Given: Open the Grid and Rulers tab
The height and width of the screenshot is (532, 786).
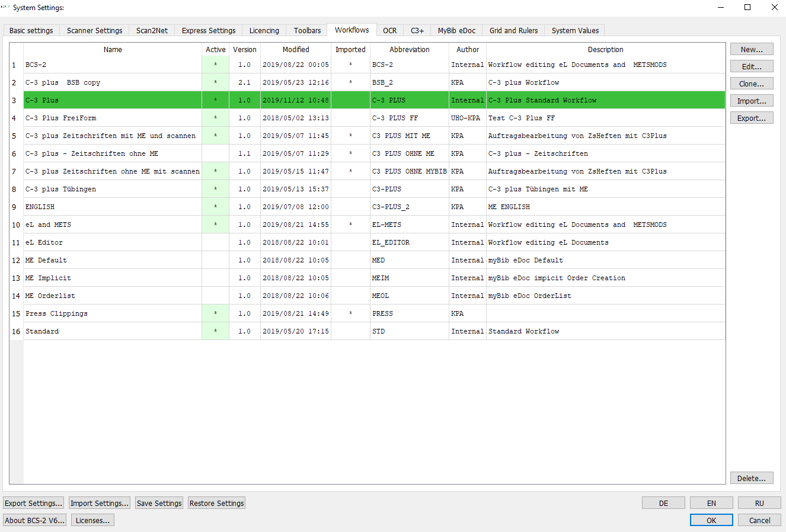Looking at the screenshot, I should (x=513, y=30).
